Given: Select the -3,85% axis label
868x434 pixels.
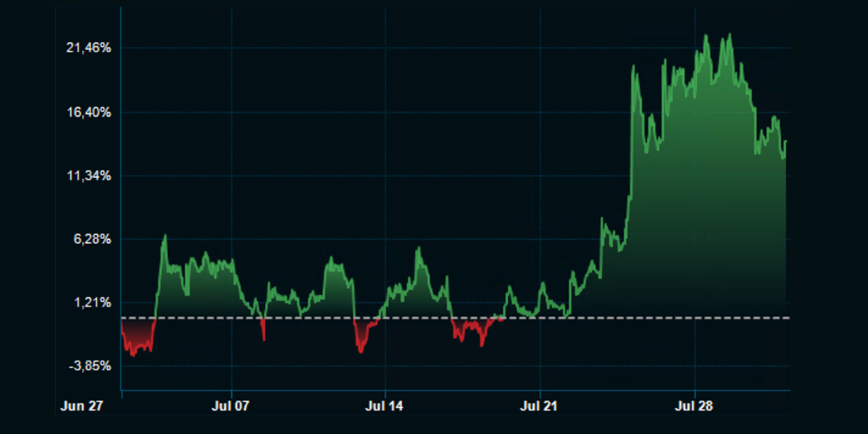Looking at the screenshot, I should point(89,366).
